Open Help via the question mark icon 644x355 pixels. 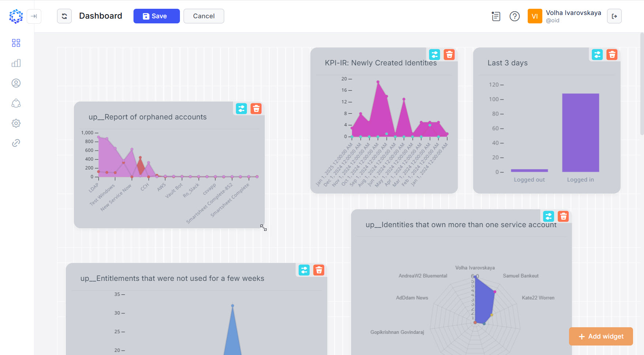[515, 16]
